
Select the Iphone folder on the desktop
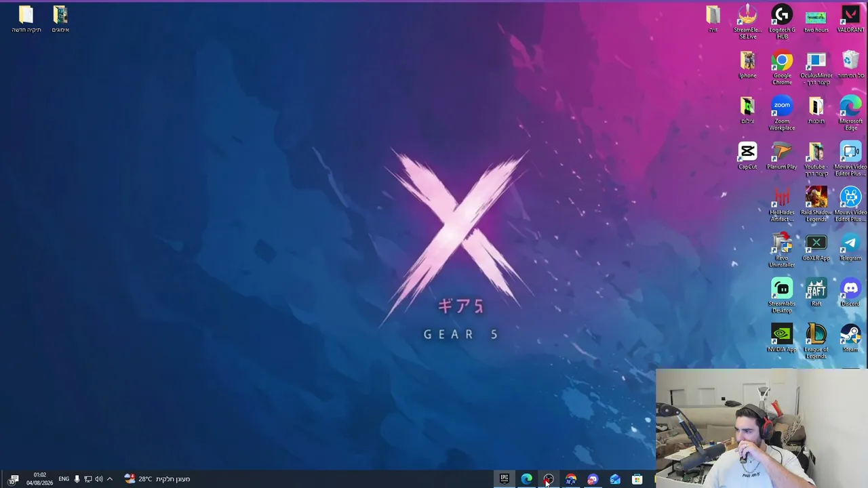747,65
